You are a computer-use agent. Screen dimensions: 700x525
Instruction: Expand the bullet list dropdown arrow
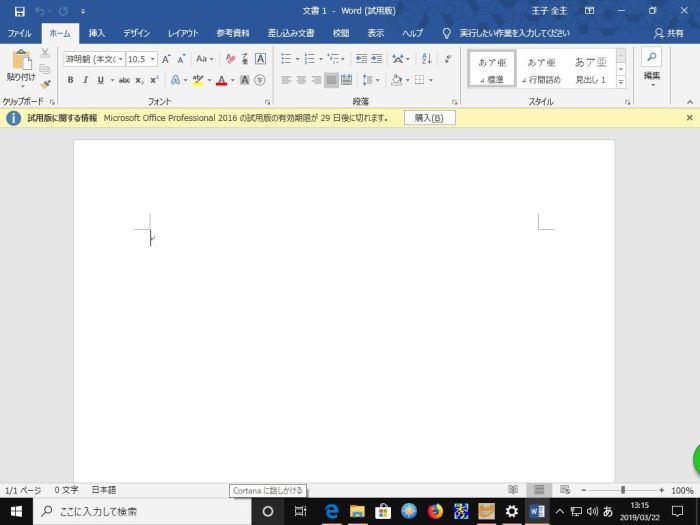point(297,59)
